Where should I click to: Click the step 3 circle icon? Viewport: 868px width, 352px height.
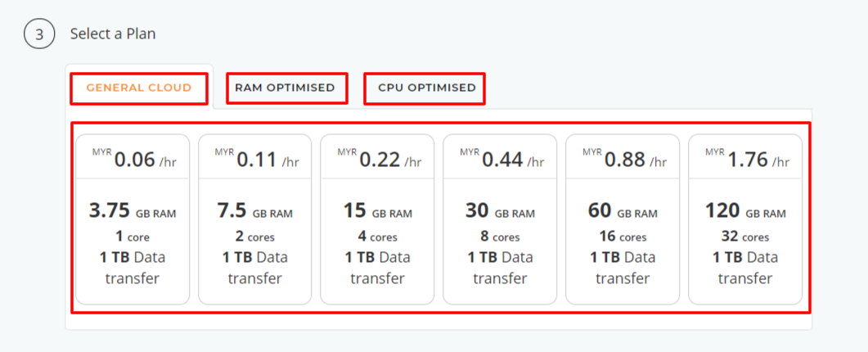click(39, 34)
